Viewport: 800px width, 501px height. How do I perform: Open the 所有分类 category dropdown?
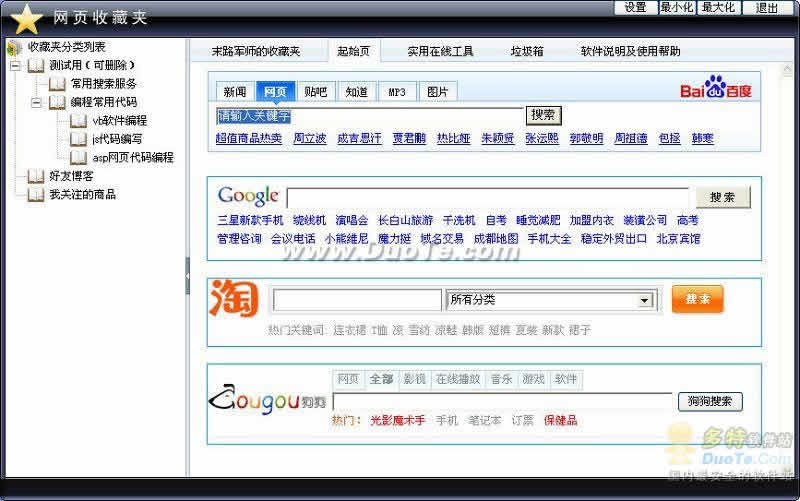tap(644, 300)
